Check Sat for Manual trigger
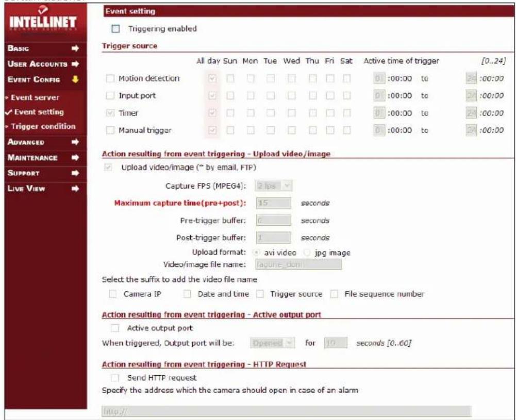Image resolution: width=516 pixels, height=420 pixels. coord(346,130)
